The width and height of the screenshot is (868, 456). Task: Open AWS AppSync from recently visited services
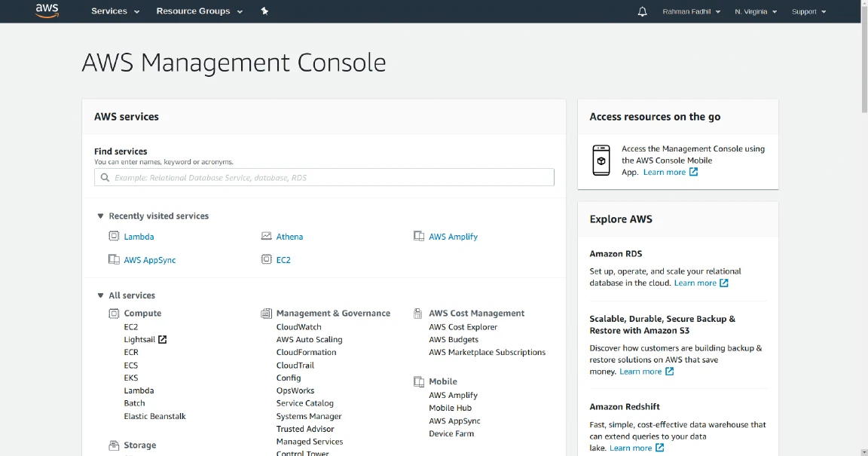(149, 260)
